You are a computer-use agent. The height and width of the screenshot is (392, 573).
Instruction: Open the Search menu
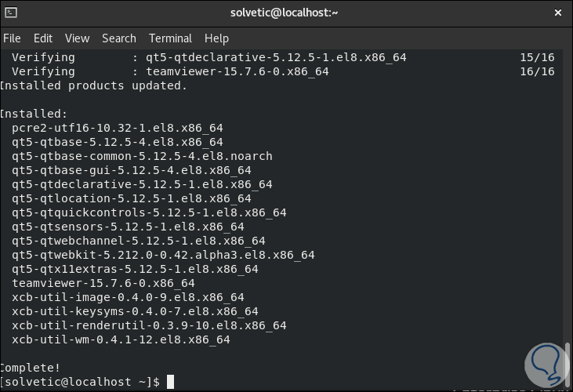pos(119,38)
